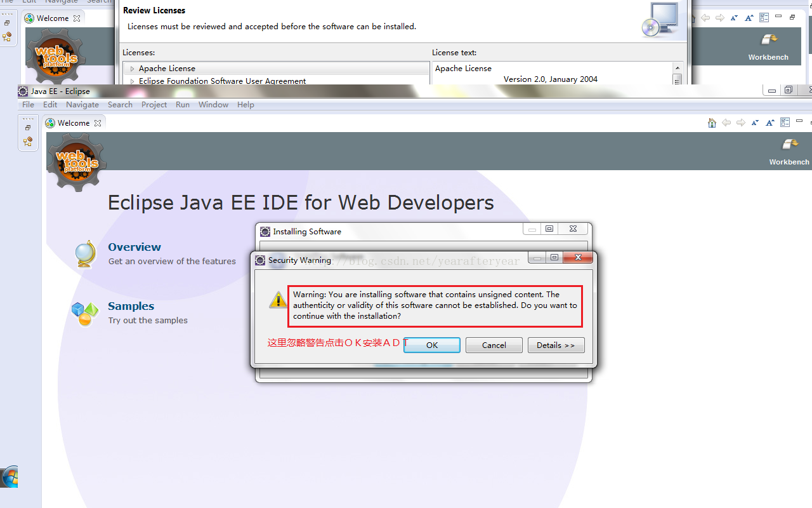The image size is (812, 508).
Task: Maximize the background Welcome view
Action: coord(792,17)
